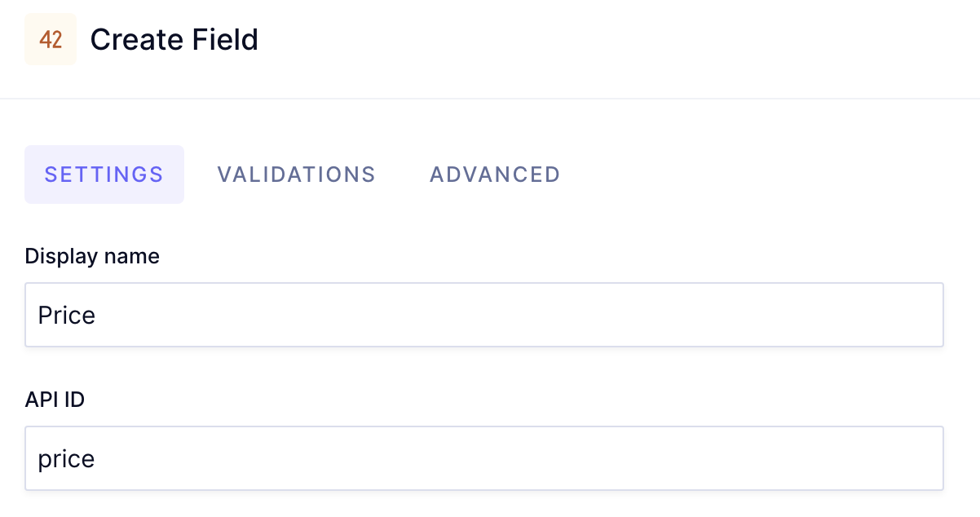
Task: Click the word 'Create' in the title
Action: pyautogui.click(x=136, y=39)
